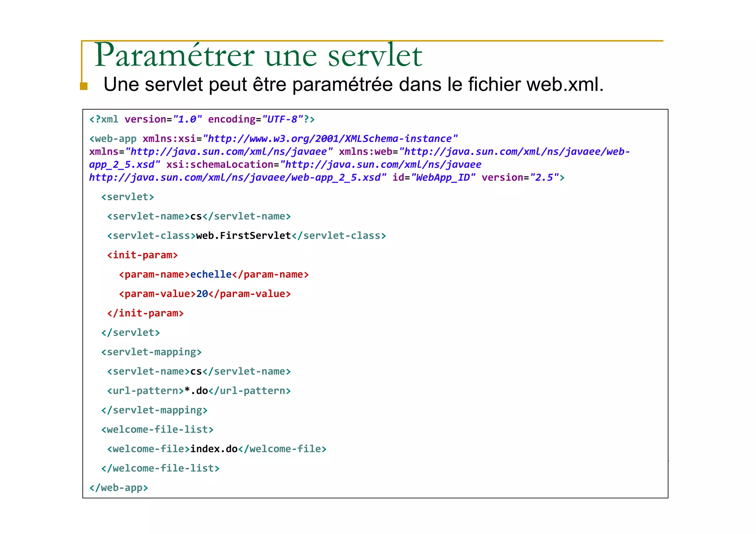Click the closing </servlet> tag
The image size is (756, 534).
131,333
